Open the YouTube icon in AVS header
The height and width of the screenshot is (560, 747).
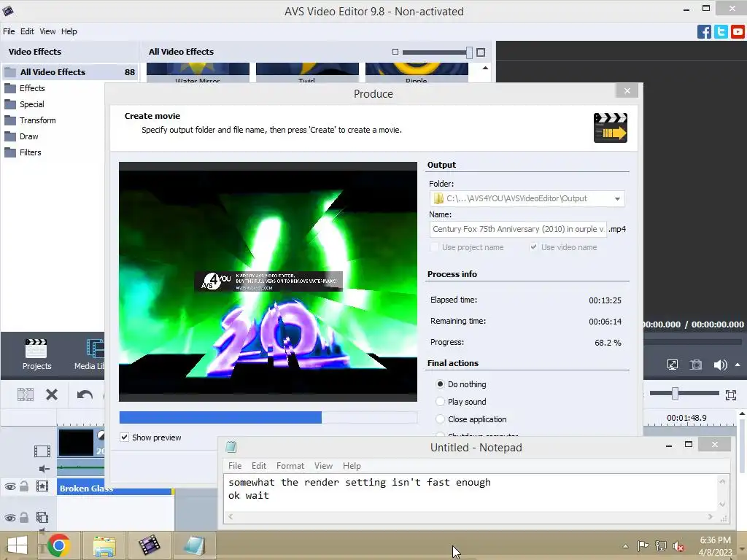click(x=738, y=32)
